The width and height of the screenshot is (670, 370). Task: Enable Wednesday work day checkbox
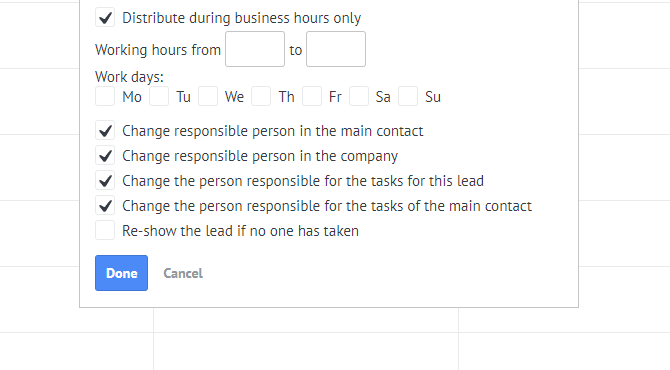pyautogui.click(x=208, y=96)
